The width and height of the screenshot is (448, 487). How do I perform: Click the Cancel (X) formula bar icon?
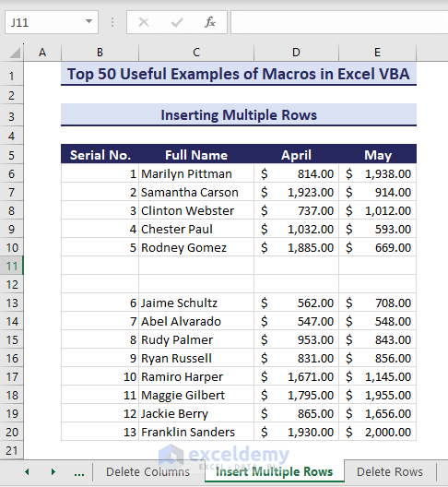144,22
